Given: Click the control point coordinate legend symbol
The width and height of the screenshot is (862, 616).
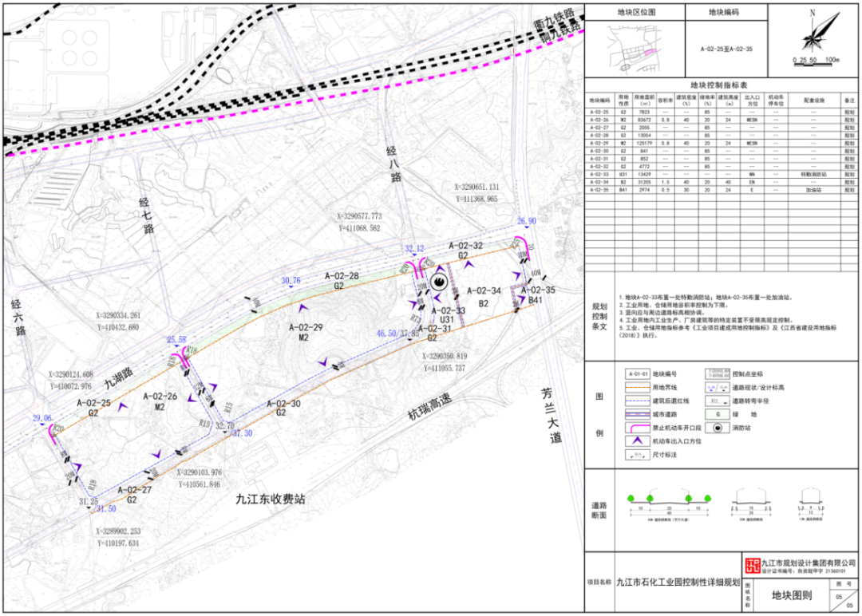Looking at the screenshot, I should pos(718,373).
